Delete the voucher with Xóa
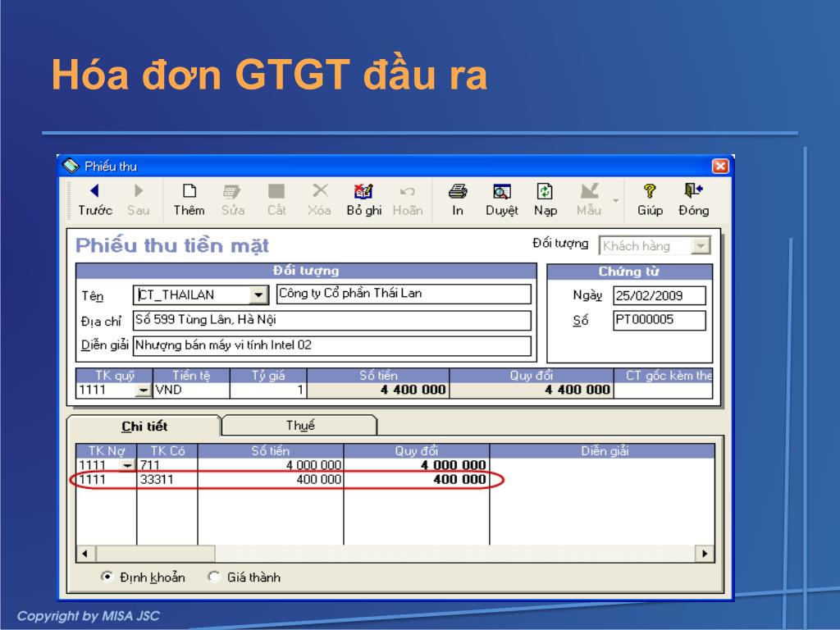The width and height of the screenshot is (840, 630). coord(319,199)
